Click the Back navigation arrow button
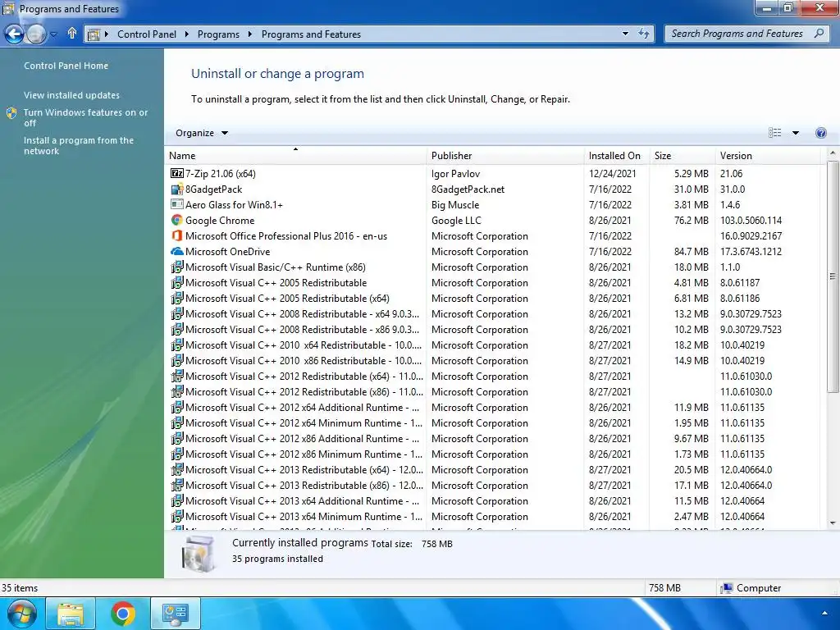 (x=15, y=34)
